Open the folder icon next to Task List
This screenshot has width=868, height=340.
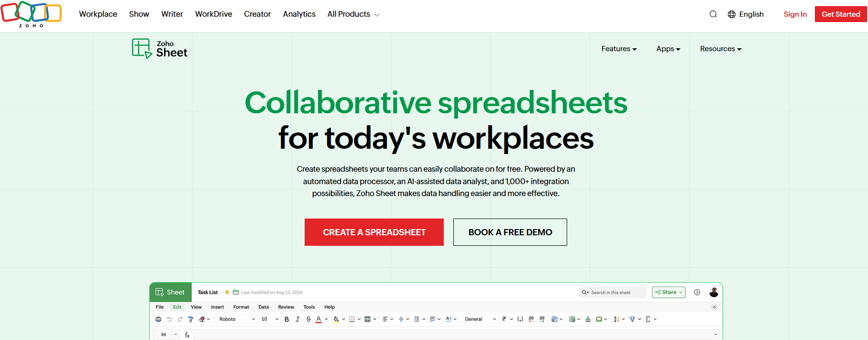click(236, 292)
